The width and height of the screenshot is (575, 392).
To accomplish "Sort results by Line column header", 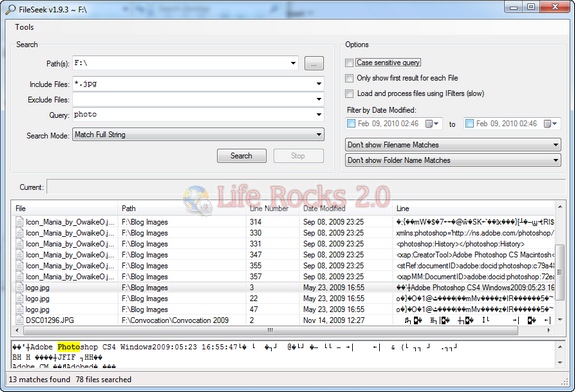I will click(473, 208).
